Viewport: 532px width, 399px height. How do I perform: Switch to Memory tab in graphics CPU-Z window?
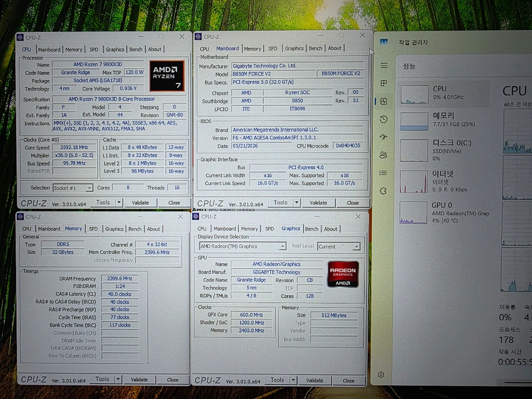pyautogui.click(x=250, y=229)
